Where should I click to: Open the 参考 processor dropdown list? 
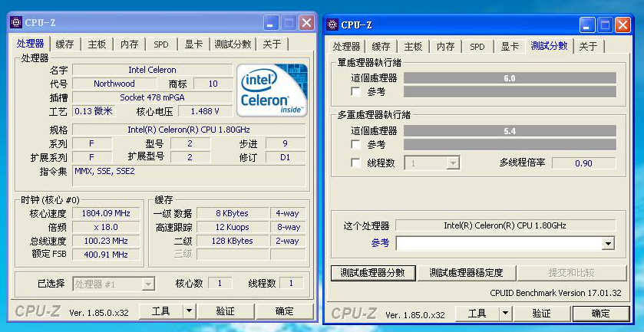(607, 243)
